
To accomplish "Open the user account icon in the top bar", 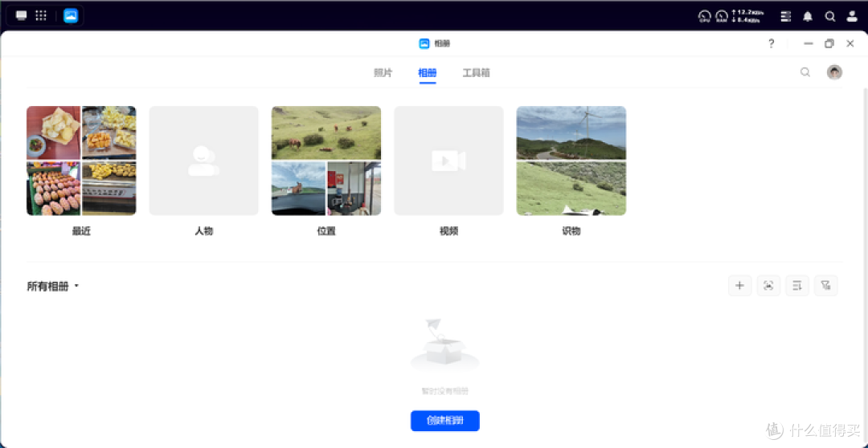I will coord(852,16).
